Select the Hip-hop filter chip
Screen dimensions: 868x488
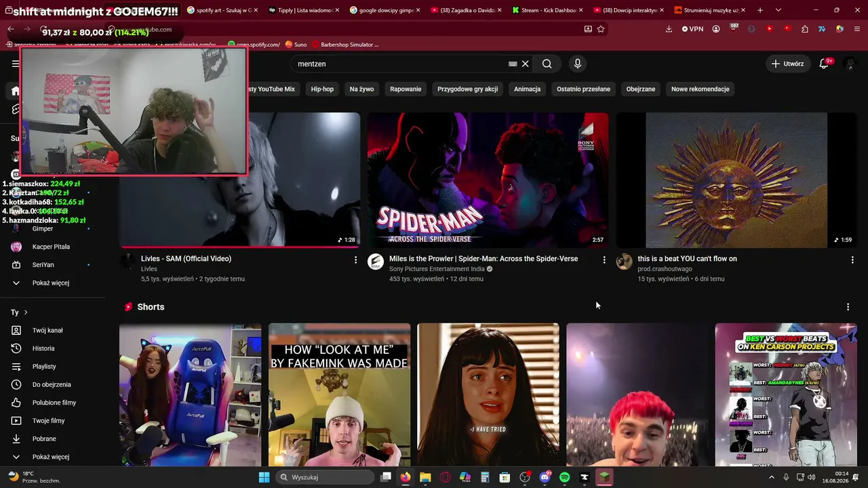(322, 89)
